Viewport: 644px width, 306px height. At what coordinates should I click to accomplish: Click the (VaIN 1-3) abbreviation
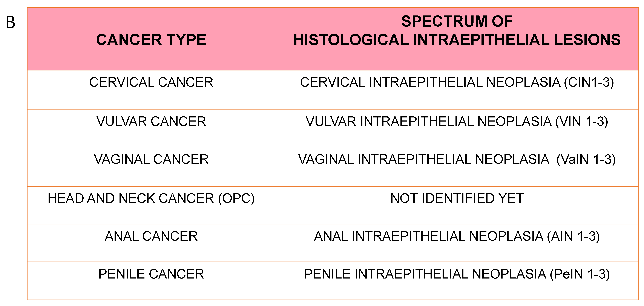point(586,159)
